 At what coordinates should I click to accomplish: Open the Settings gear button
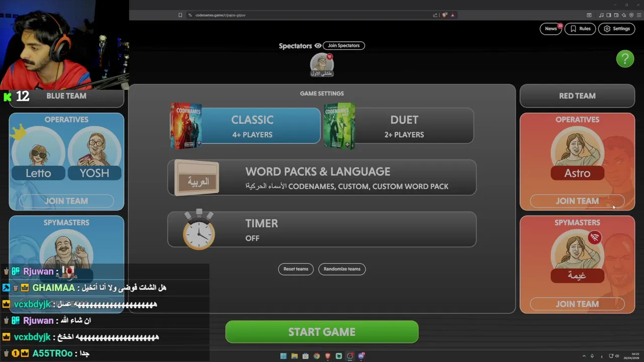point(616,29)
